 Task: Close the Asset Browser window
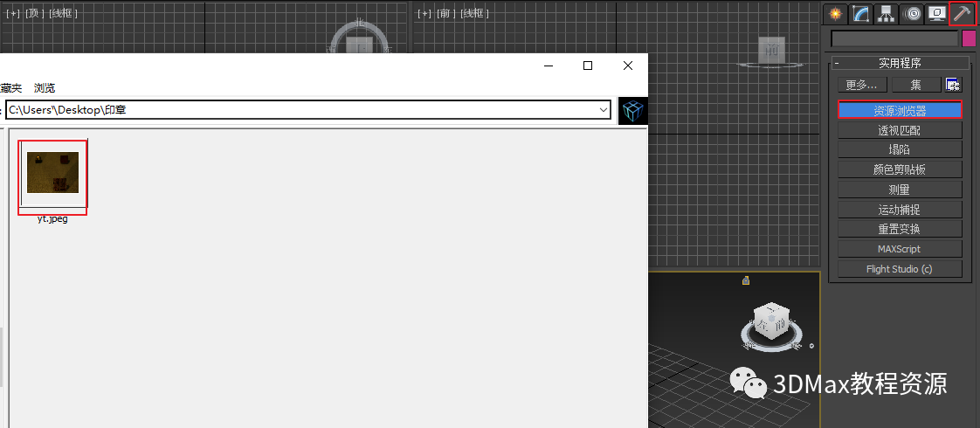(x=627, y=66)
